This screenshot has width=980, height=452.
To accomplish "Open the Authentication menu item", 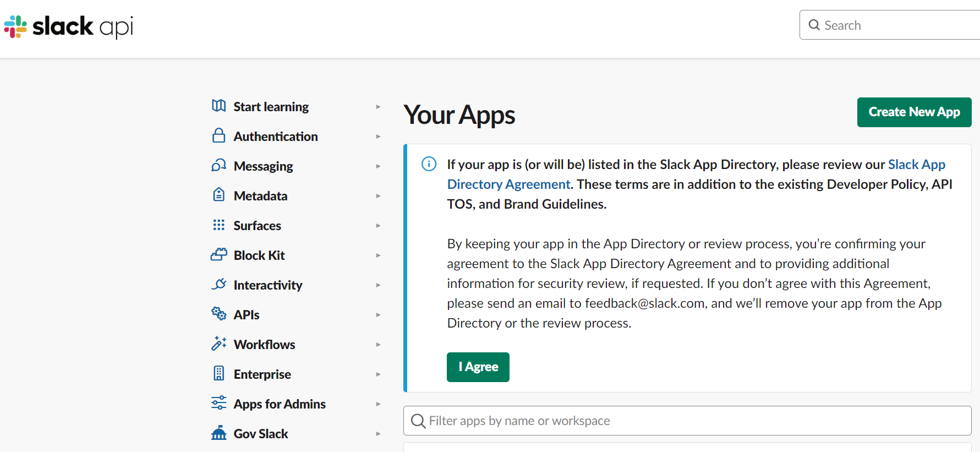I will (x=276, y=137).
